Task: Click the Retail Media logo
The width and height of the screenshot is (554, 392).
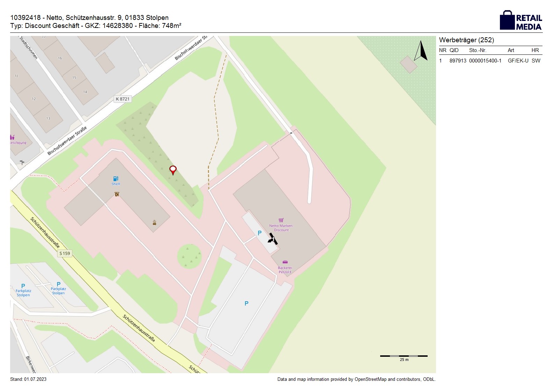Action: [521, 21]
